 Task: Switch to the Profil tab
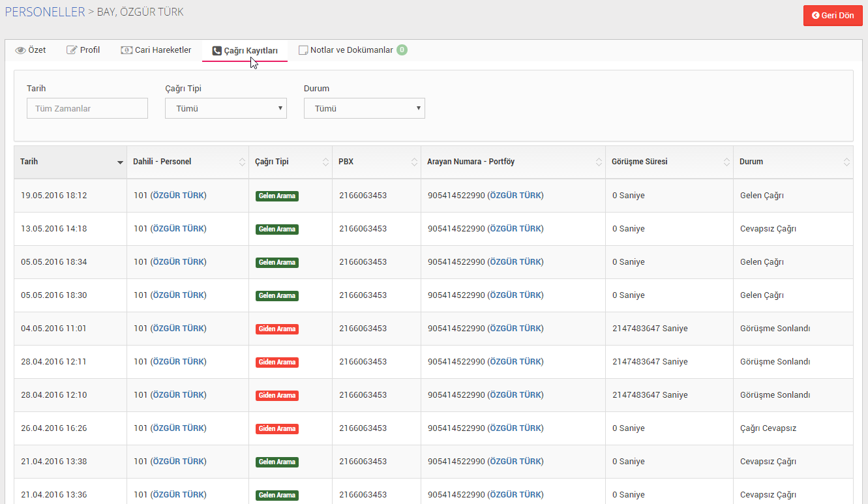[x=83, y=50]
